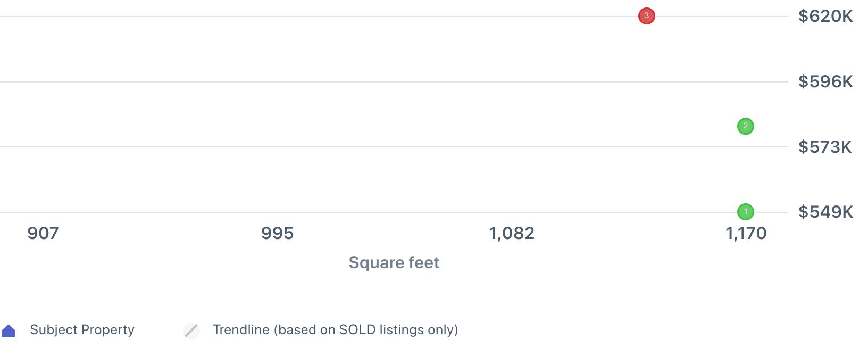Click the Trendline slash icon in legend

pos(191,331)
